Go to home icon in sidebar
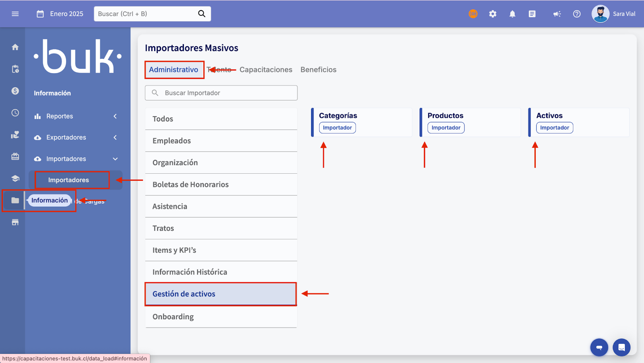 [15, 47]
